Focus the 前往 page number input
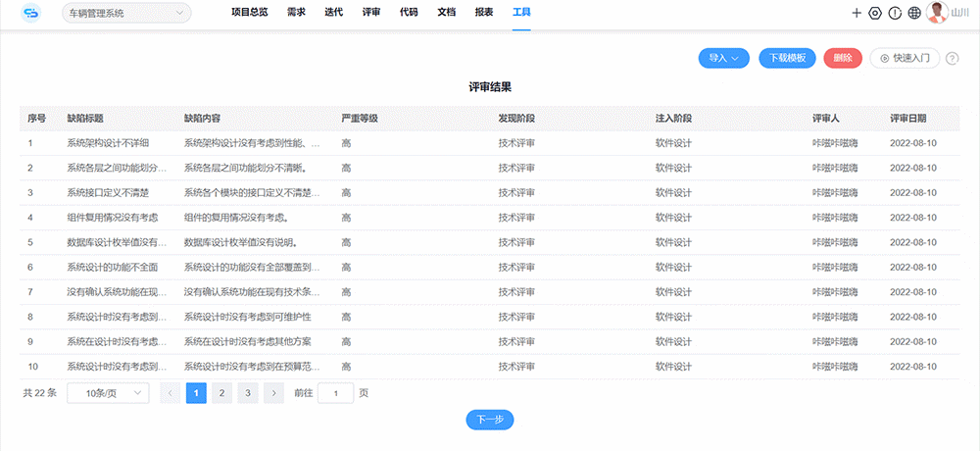 335,393
